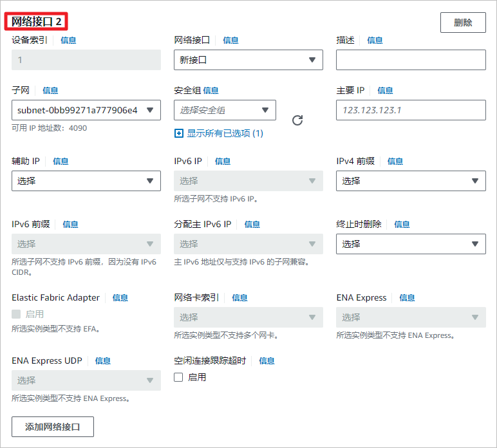Open the ENA Express dropdown
Viewport: 497px width, 448px height.
pos(411,317)
